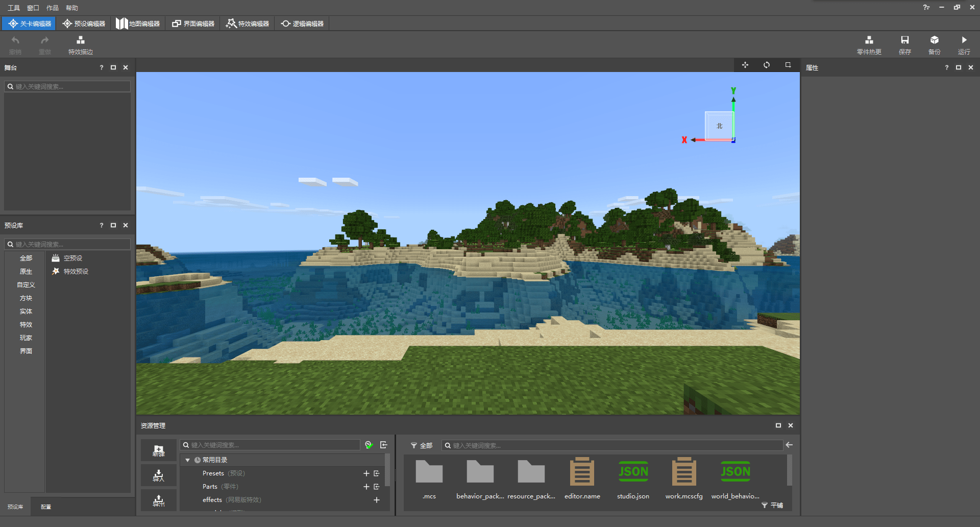
Task: Click the rotate icon above viewport
Action: [767, 65]
